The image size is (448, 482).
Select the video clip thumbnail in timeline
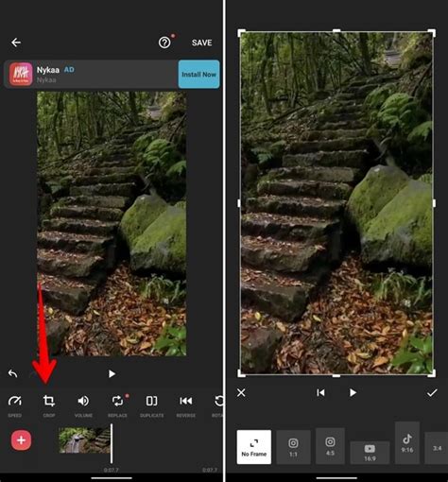pos(84,440)
